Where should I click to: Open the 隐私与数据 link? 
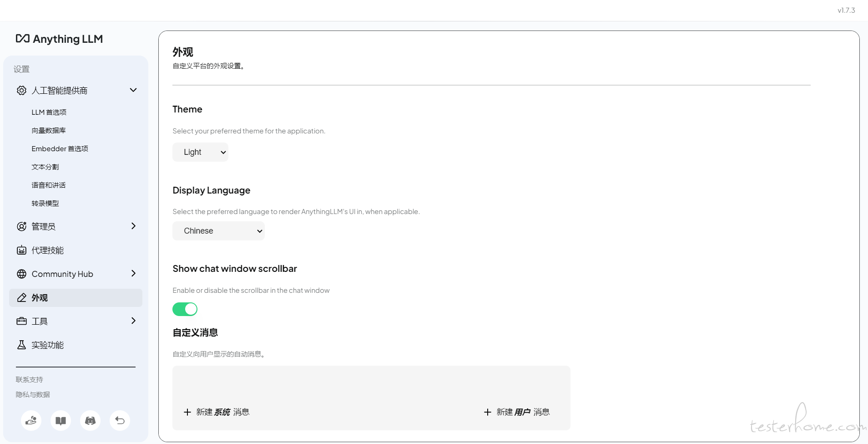[x=33, y=394]
